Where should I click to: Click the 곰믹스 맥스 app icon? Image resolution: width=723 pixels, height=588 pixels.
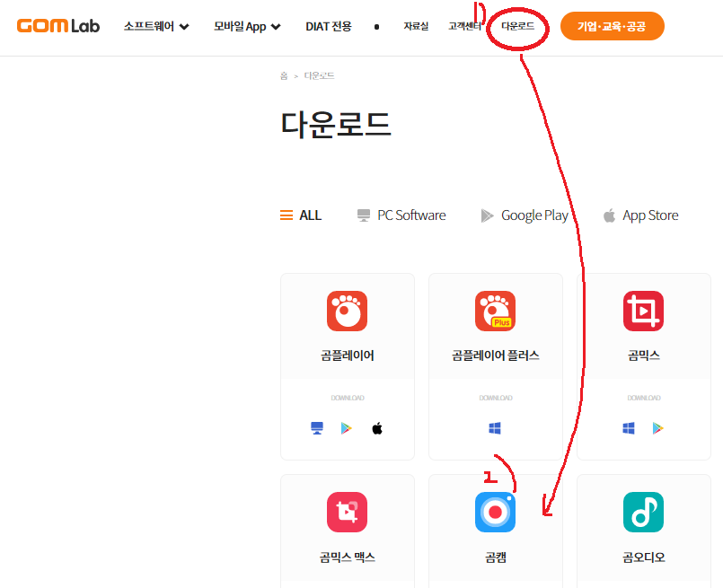tap(348, 512)
